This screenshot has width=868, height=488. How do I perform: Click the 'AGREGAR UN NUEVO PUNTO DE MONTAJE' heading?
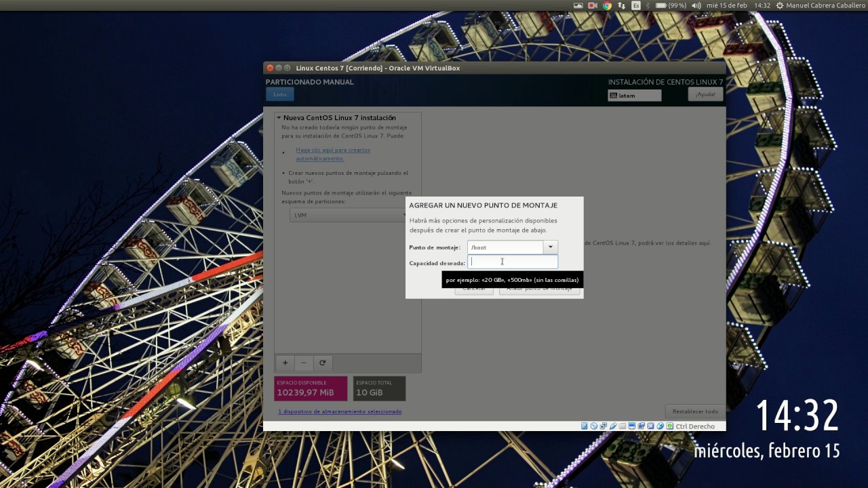point(484,205)
